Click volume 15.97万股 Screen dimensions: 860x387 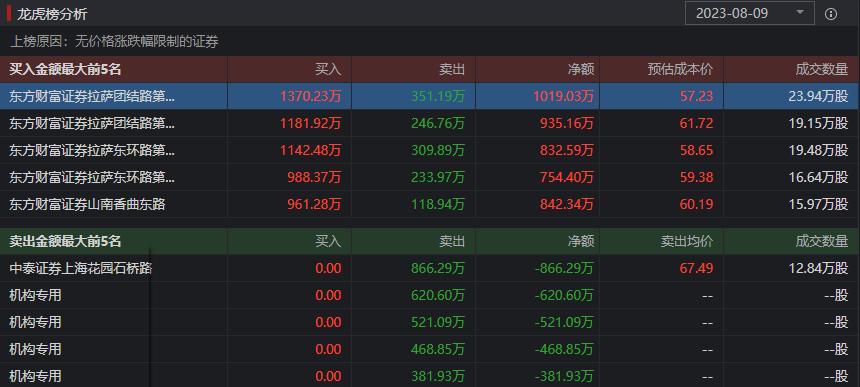click(818, 204)
